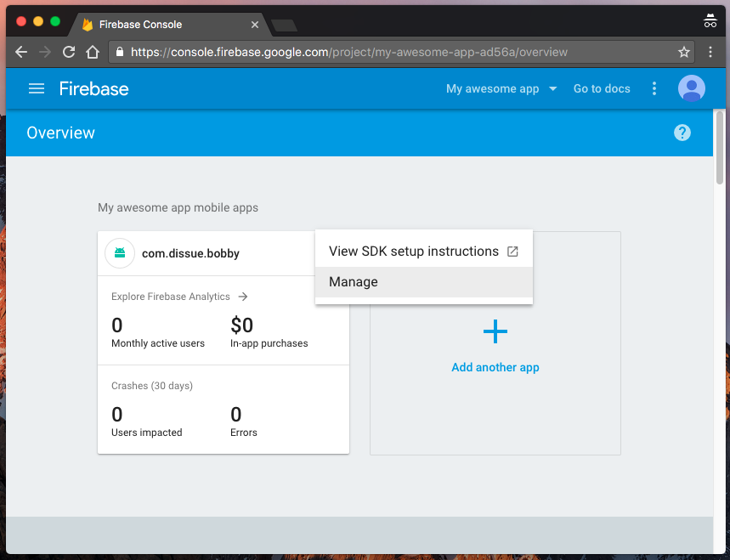Viewport: 730px width, 560px height.
Task: Click the incognito mode icon
Action: [x=710, y=21]
